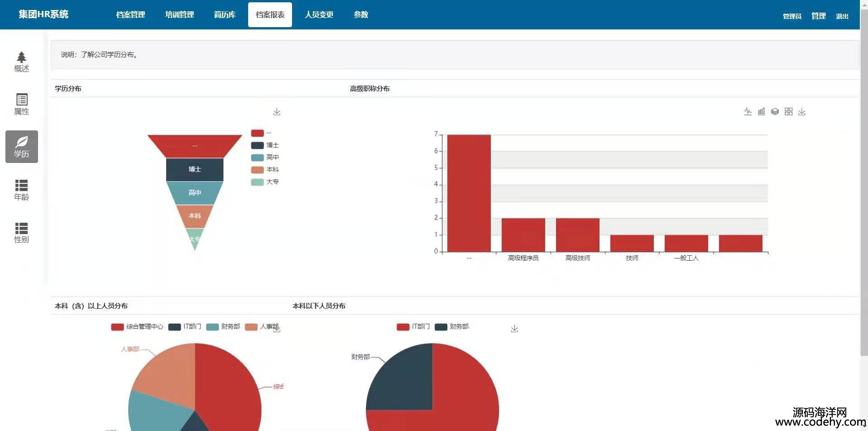Click the 集团HR系统 logo title
868x431 pixels.
[x=43, y=14]
